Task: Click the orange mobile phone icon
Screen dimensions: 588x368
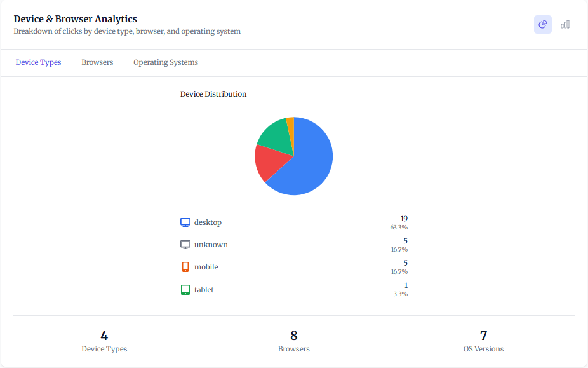Action: point(185,266)
